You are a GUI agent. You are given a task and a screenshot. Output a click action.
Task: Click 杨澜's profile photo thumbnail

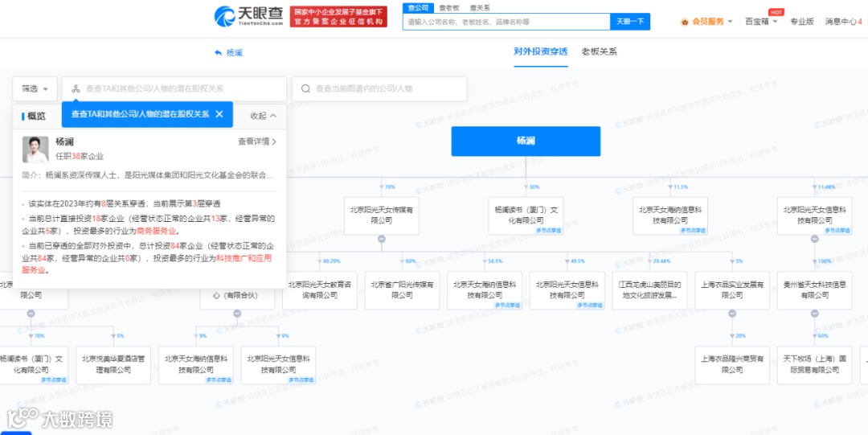tap(35, 150)
